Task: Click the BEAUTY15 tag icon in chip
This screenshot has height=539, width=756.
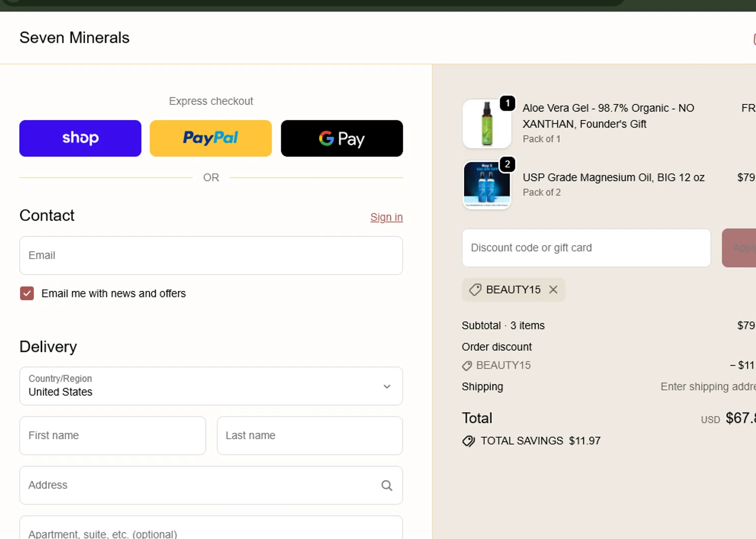Action: 475,290
